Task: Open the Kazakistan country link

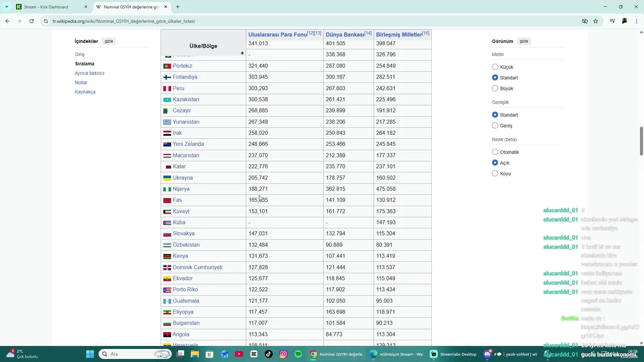Action: coord(186,100)
